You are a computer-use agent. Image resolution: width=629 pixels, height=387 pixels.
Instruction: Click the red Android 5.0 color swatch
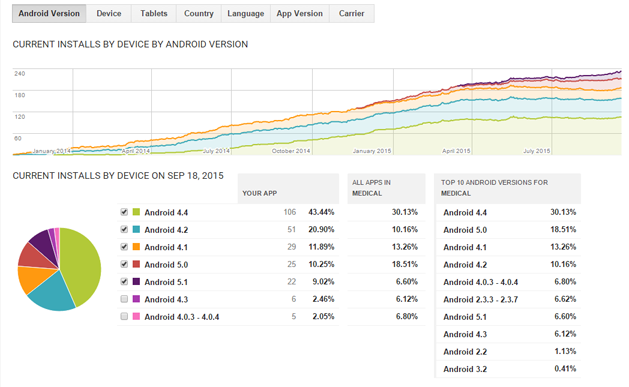pyautogui.click(x=136, y=264)
